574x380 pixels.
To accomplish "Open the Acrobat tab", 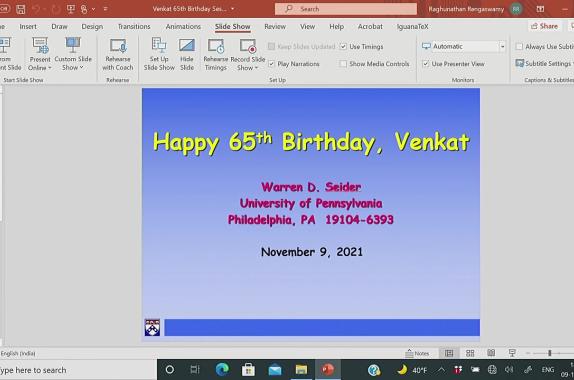I will click(x=370, y=26).
